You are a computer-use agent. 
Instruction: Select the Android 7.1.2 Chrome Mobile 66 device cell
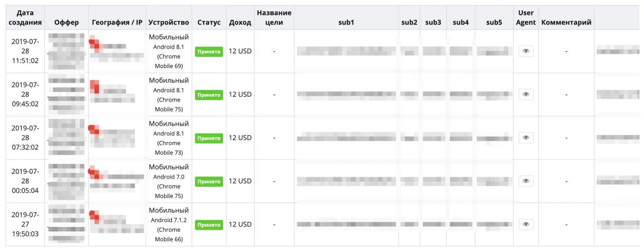point(169,225)
